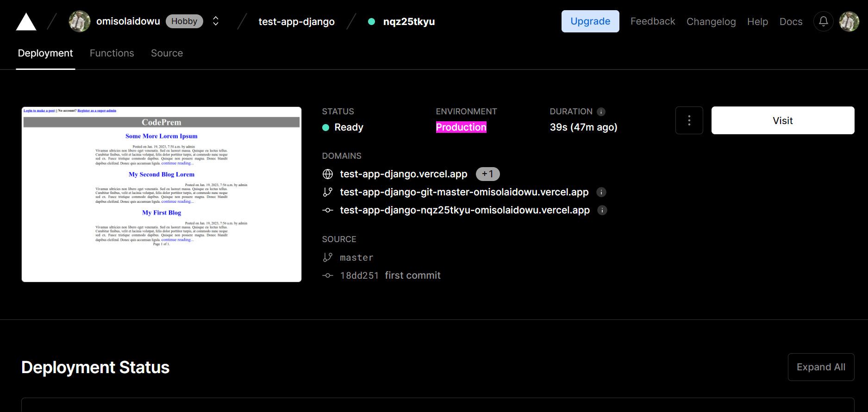Click the Production environment label
Image resolution: width=868 pixels, height=412 pixels.
point(461,127)
